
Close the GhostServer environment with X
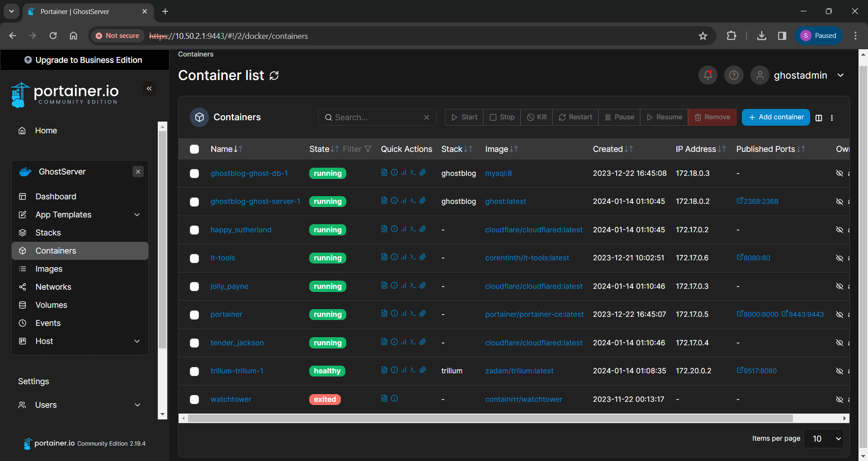coord(138,172)
